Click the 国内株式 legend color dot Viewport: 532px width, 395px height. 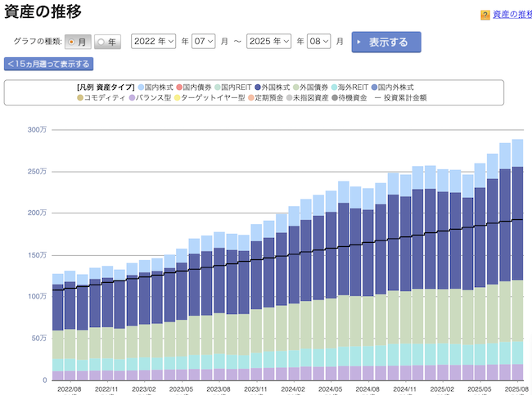(142, 87)
